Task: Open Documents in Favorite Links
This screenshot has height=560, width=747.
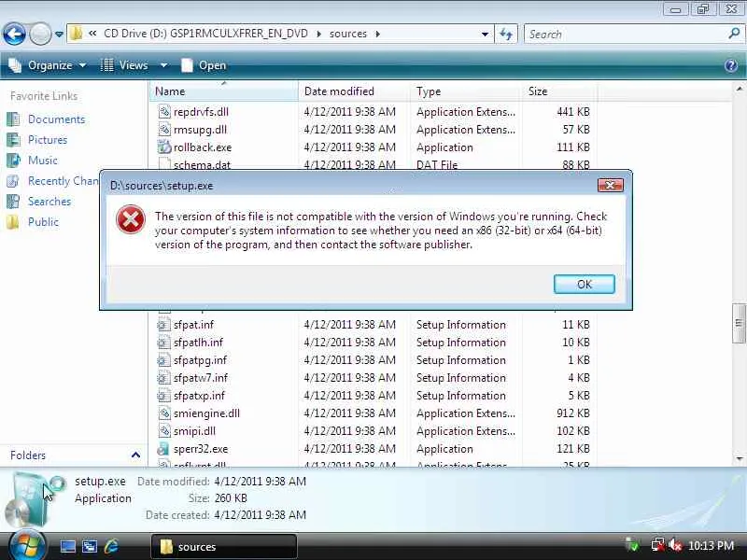Action: pos(56,119)
